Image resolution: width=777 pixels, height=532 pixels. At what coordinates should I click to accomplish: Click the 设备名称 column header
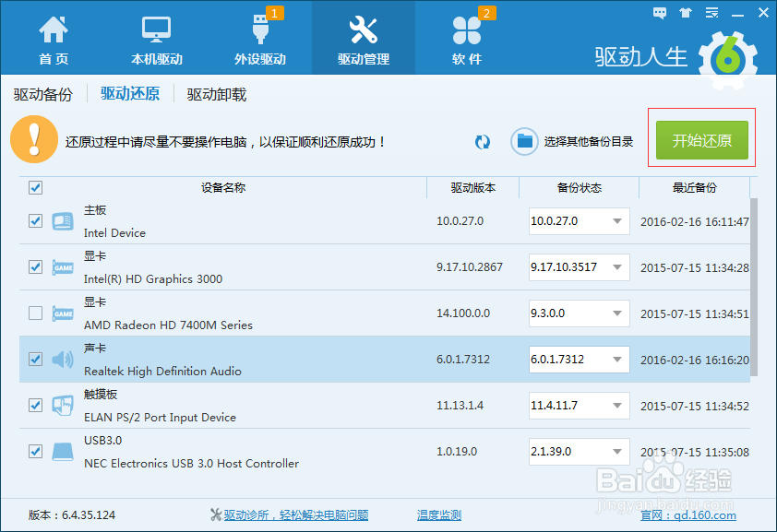223,187
